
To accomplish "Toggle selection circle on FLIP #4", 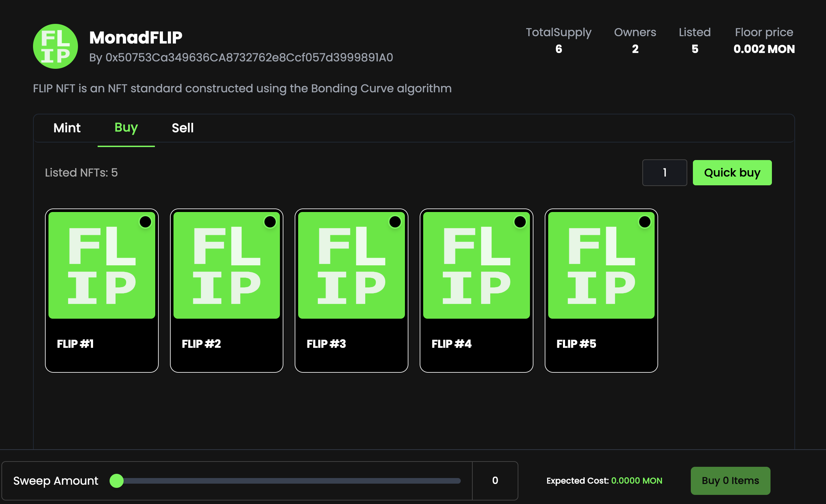I will 520,222.
